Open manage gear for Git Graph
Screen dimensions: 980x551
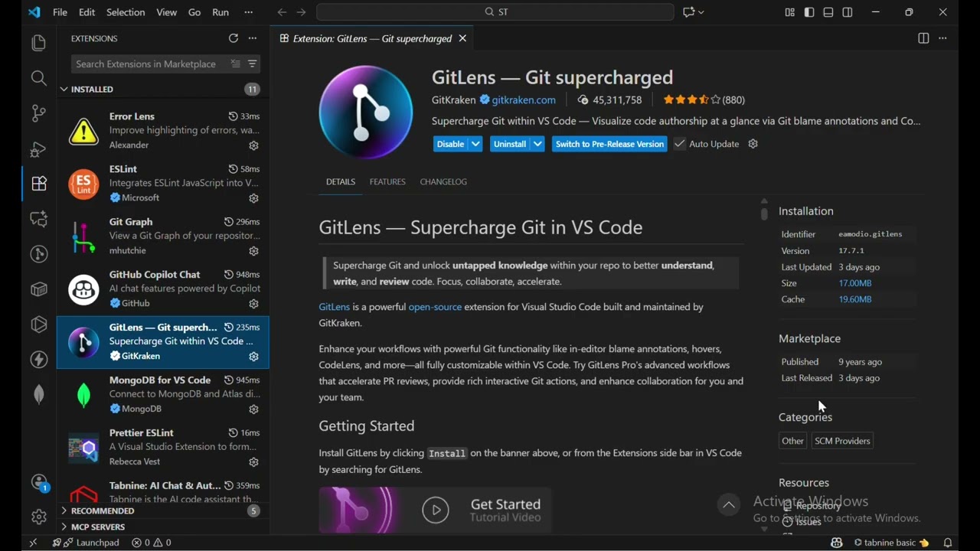(254, 252)
